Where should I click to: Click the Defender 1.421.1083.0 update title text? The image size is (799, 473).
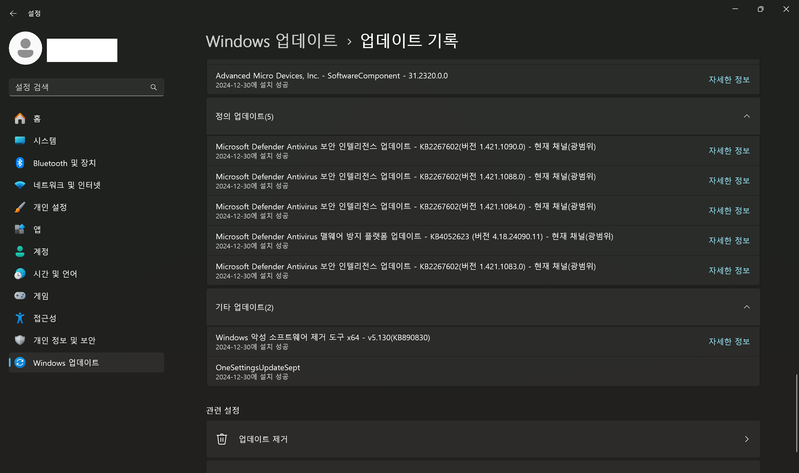[x=406, y=267]
